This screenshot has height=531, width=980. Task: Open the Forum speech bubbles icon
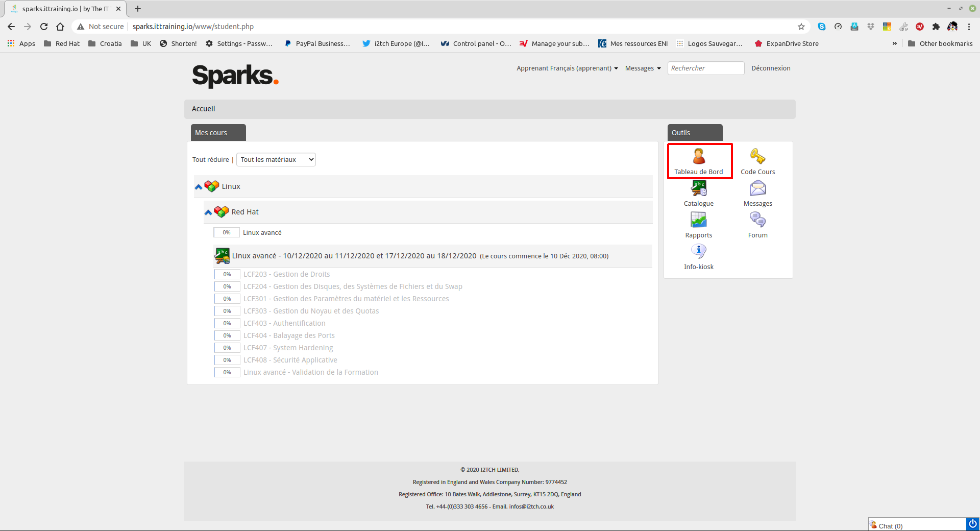tap(757, 220)
